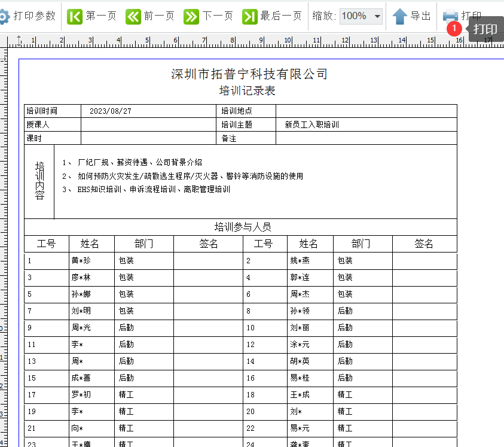Click employee number 21 cell
This screenshot has height=447, width=504.
(x=47, y=428)
